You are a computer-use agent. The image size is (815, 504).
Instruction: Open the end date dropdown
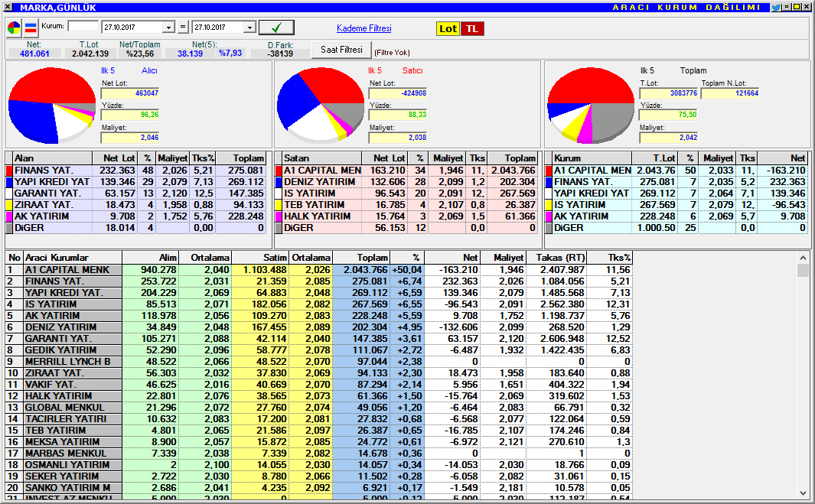[x=250, y=28]
